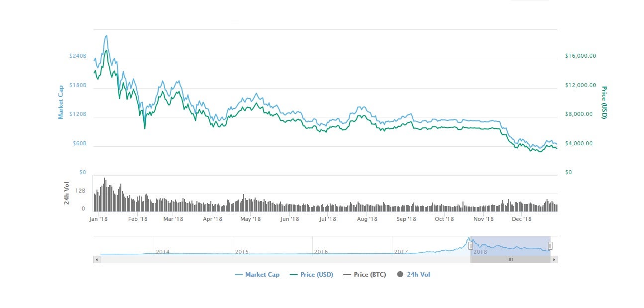
Task: Click the Aug '18 axis label
Action: pyautogui.click(x=367, y=219)
